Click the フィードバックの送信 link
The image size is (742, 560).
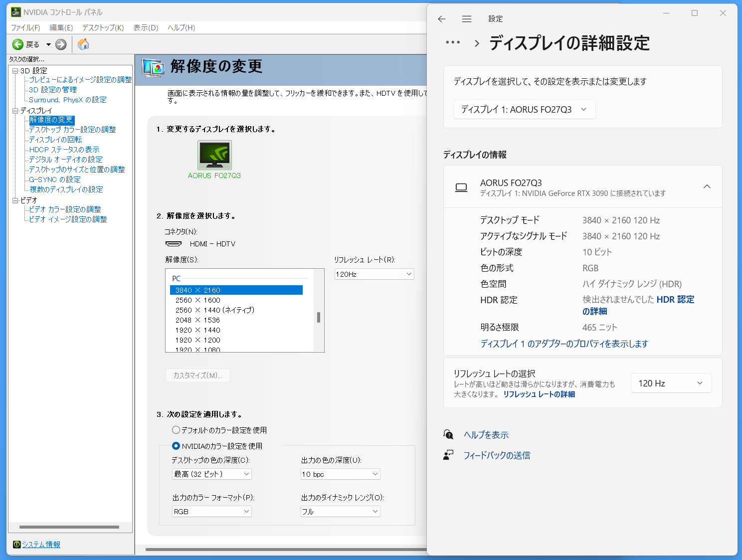pos(497,455)
